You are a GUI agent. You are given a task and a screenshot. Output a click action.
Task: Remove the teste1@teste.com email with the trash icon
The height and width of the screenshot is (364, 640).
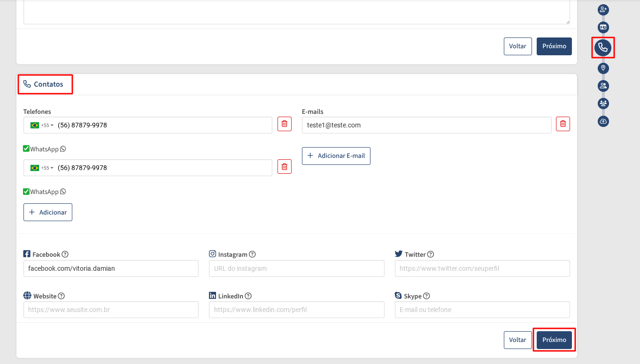click(563, 124)
